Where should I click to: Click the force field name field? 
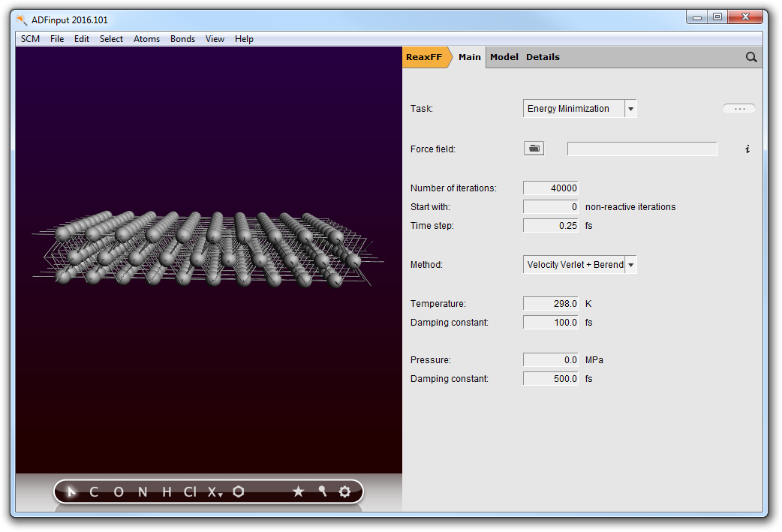tap(642, 149)
